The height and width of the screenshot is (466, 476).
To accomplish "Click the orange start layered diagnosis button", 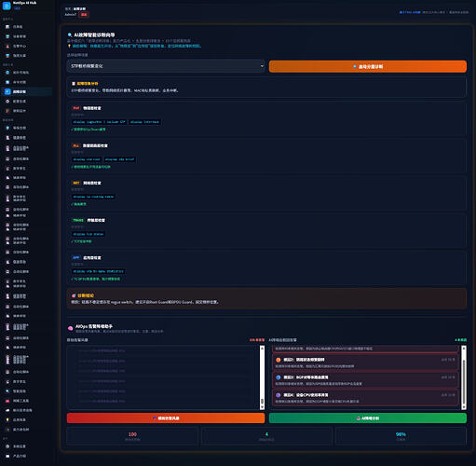I will [x=368, y=66].
